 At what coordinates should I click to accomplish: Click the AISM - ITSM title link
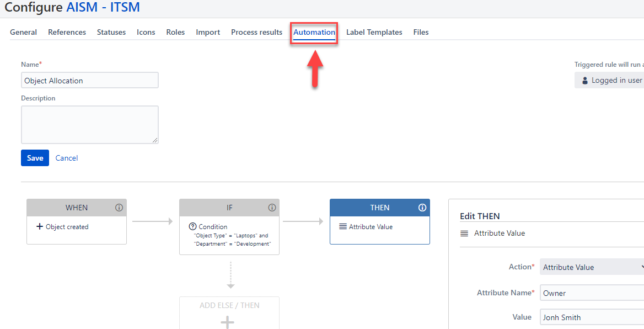click(x=103, y=7)
